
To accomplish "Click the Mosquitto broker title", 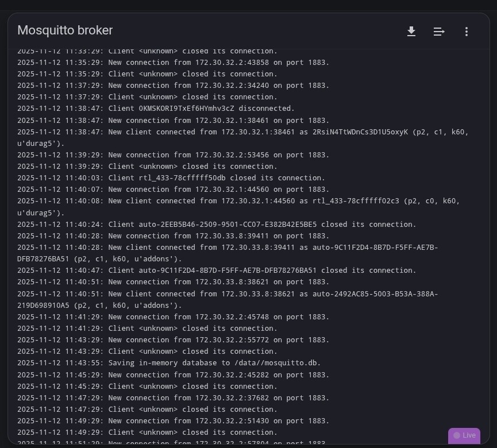I will pos(65,30).
